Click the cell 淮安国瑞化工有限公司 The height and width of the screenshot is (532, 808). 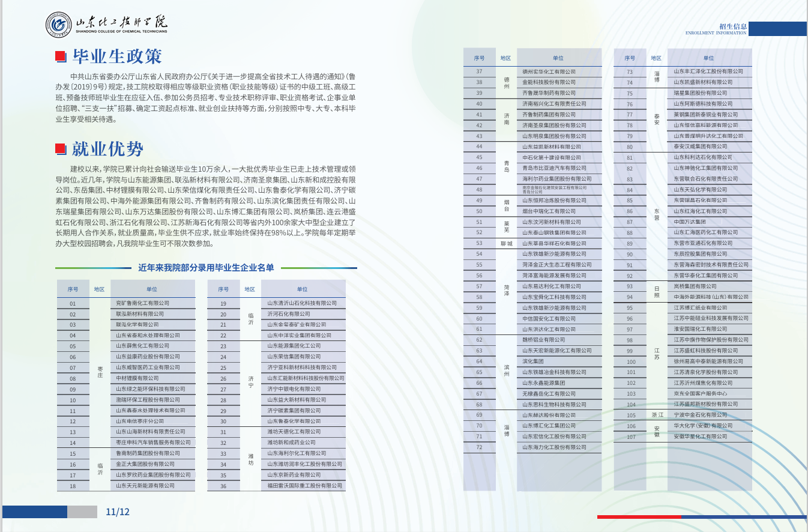[700, 329]
